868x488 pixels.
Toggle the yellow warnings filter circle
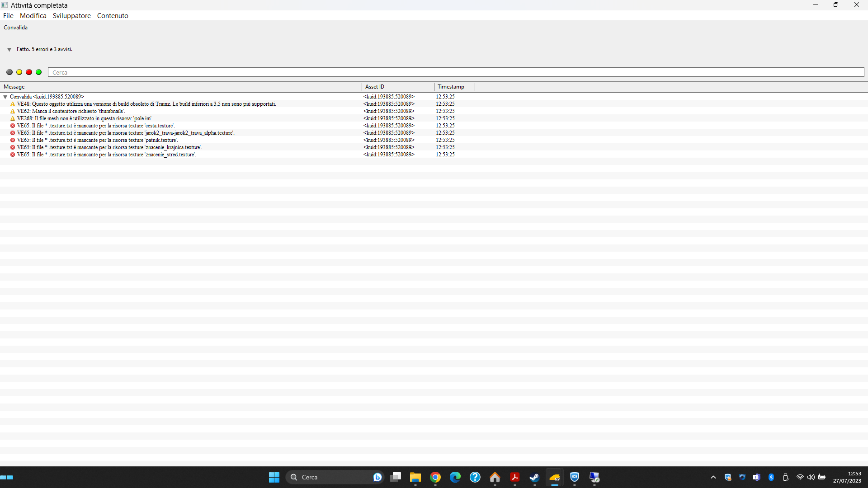click(19, 72)
